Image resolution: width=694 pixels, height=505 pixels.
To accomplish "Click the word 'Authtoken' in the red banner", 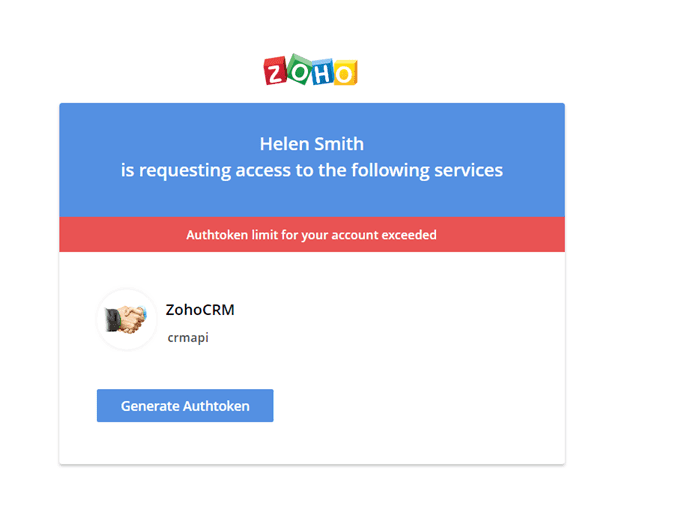I will 216,235.
